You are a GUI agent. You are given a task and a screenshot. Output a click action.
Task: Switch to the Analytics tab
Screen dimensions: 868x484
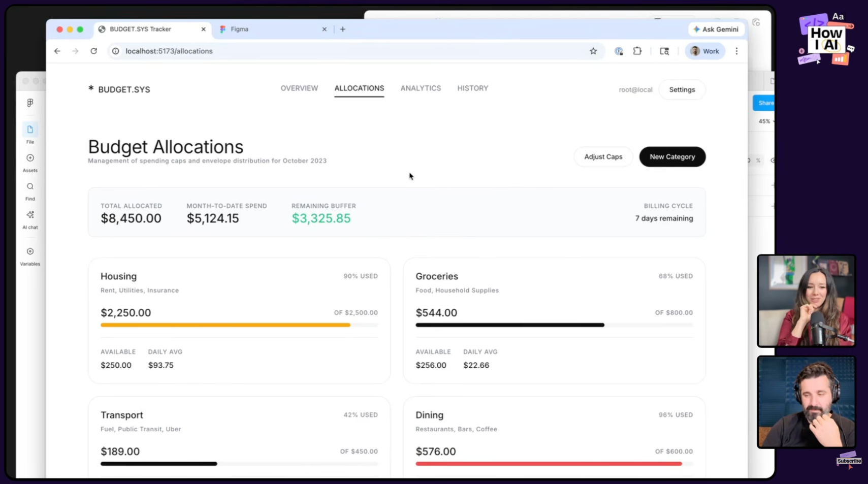coord(421,88)
